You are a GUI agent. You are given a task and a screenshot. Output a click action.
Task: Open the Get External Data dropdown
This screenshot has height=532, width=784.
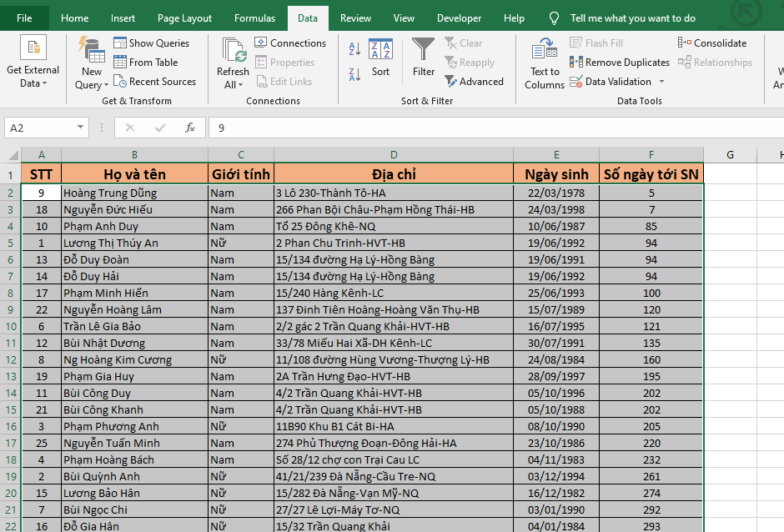(x=33, y=63)
